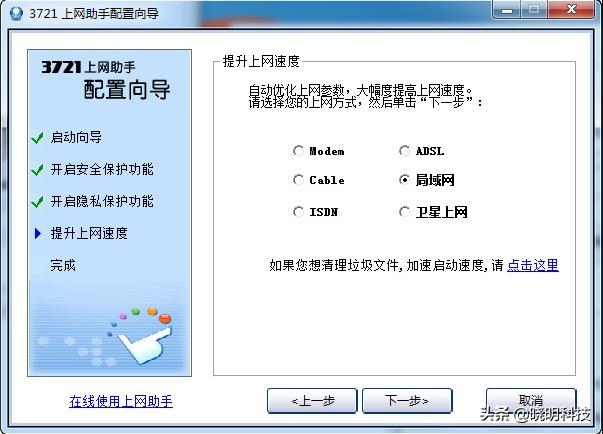
Task: Minimize the wizard window
Action: click(507, 10)
